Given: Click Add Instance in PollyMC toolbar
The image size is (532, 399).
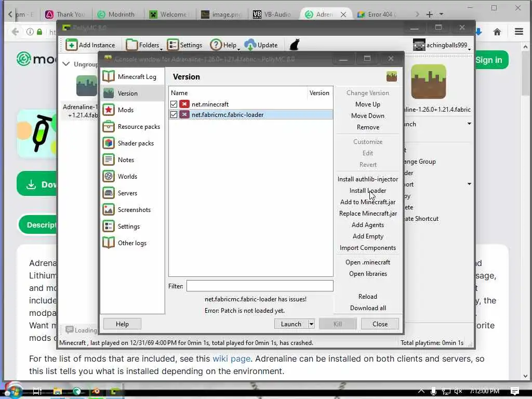Looking at the screenshot, I should click(90, 45).
